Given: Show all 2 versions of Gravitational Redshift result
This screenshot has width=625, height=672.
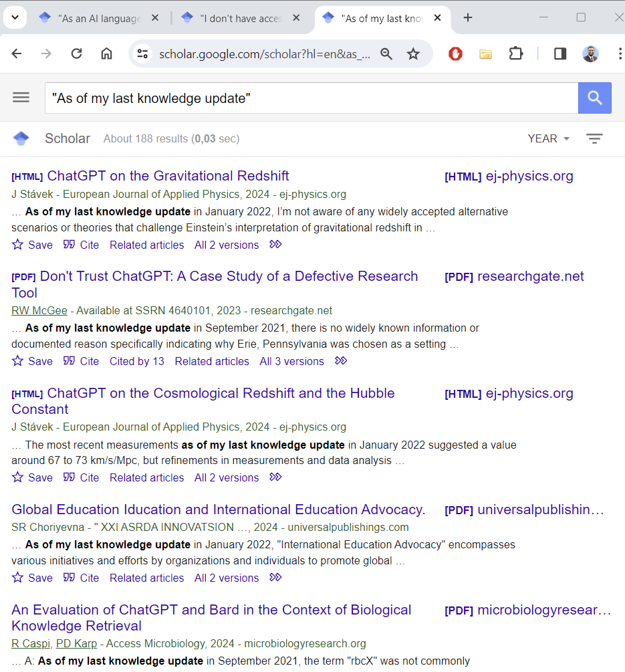Looking at the screenshot, I should (x=227, y=245).
